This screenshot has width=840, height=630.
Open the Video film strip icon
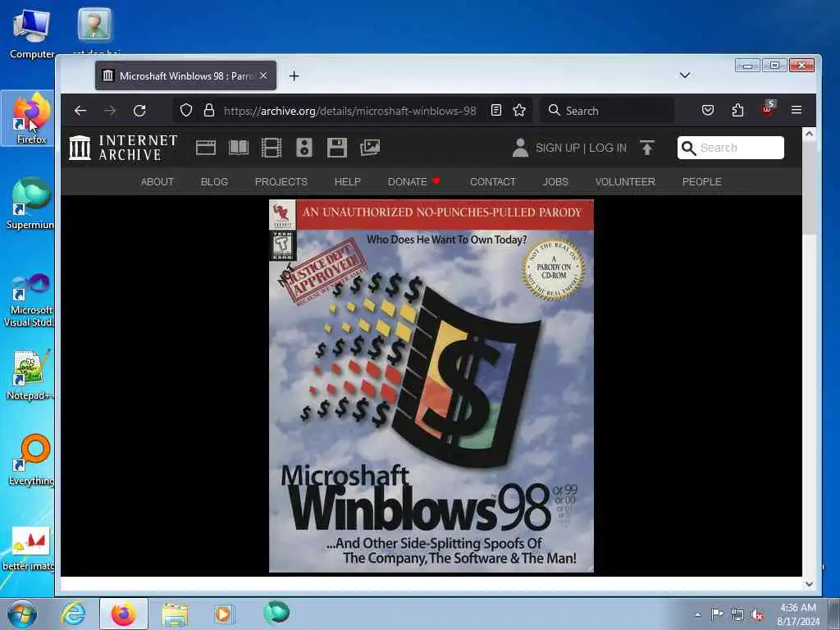(271, 148)
